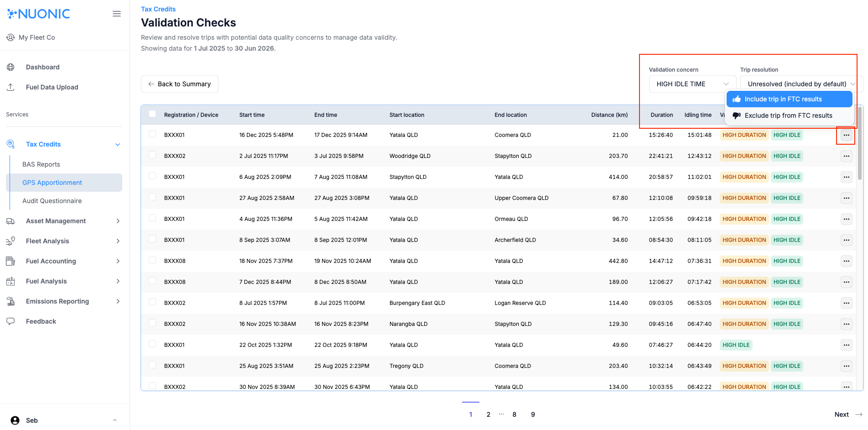Click Back to Summary button
The image size is (868, 430).
coord(180,84)
